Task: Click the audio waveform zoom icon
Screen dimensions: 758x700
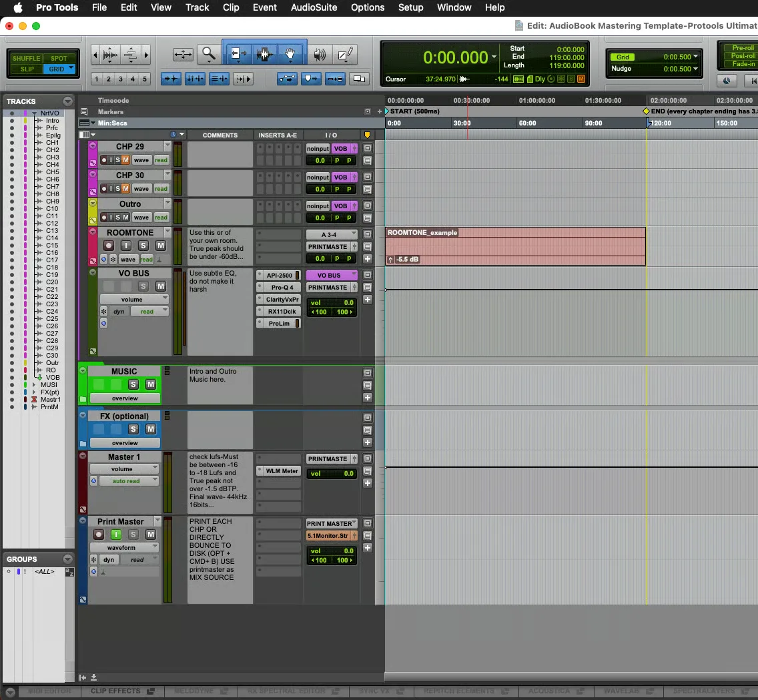Action: pyautogui.click(x=110, y=55)
